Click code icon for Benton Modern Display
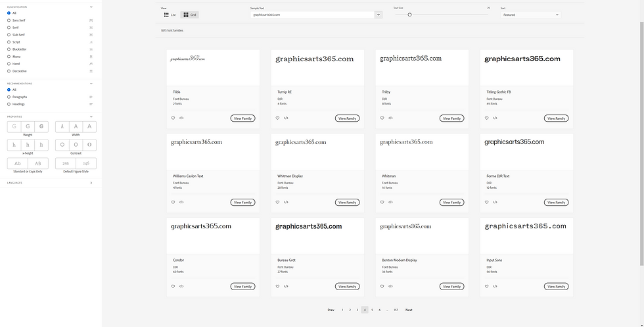This screenshot has height=327, width=644. [x=390, y=286]
